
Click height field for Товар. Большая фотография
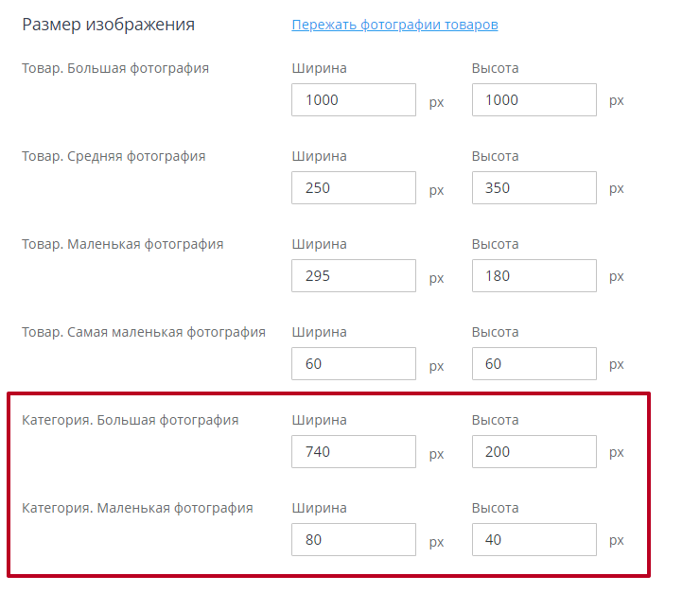534,100
